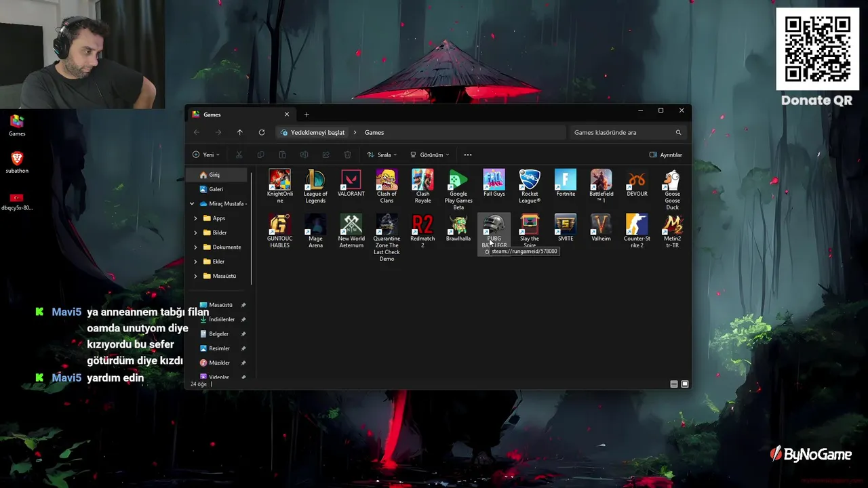Open the subathon desktop shortcut
This screenshot has width=868, height=488.
[x=17, y=163]
